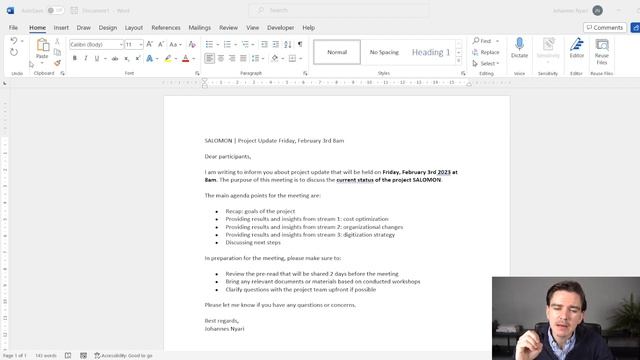Decrease the font size
The width and height of the screenshot is (640, 360).
161,44
